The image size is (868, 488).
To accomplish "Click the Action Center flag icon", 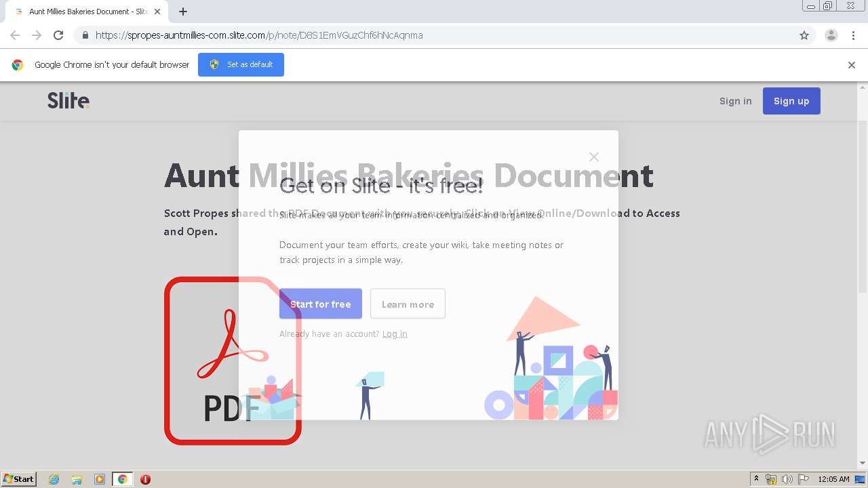I will tap(803, 479).
